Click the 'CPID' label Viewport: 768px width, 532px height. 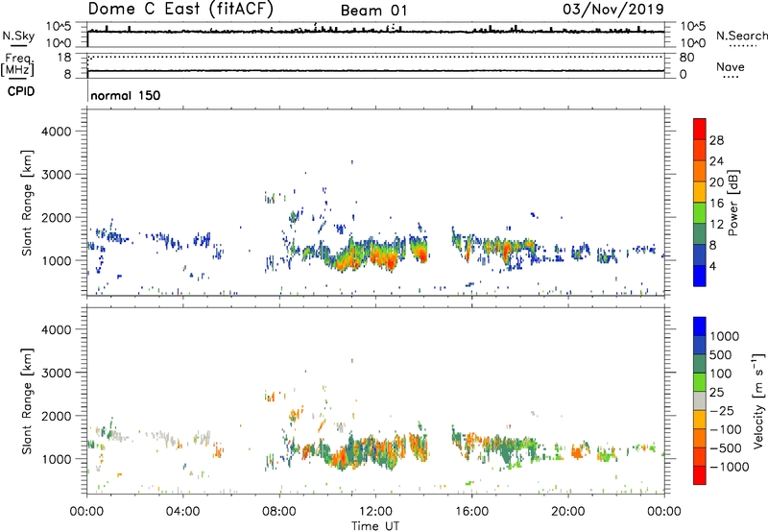tap(21, 91)
